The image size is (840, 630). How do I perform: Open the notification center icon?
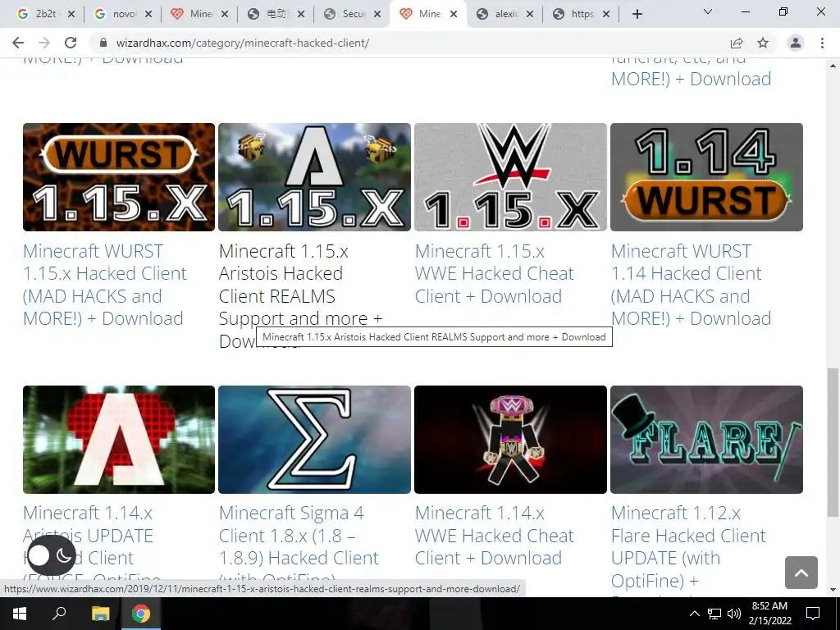coord(813,614)
